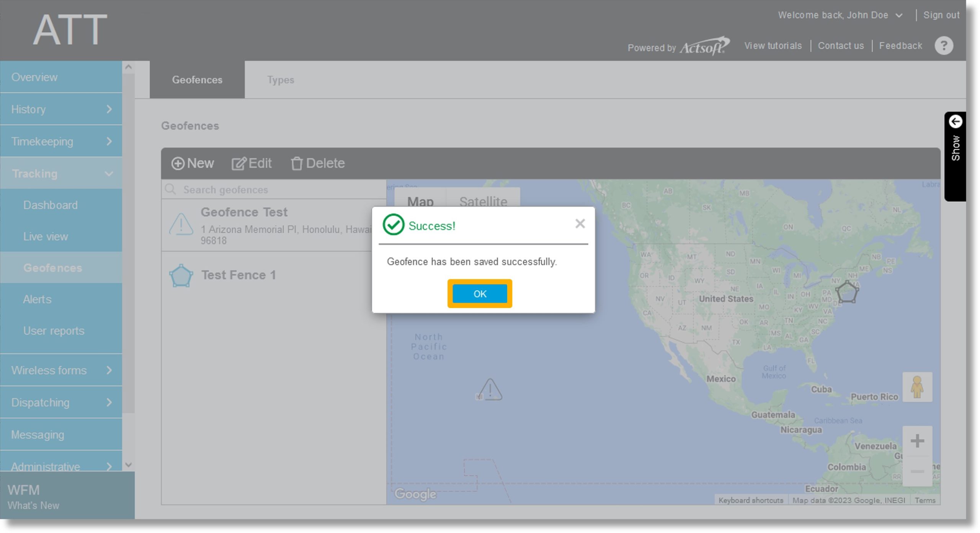Zoom in the map with plus
Image resolution: width=980 pixels, height=533 pixels.
pyautogui.click(x=917, y=441)
